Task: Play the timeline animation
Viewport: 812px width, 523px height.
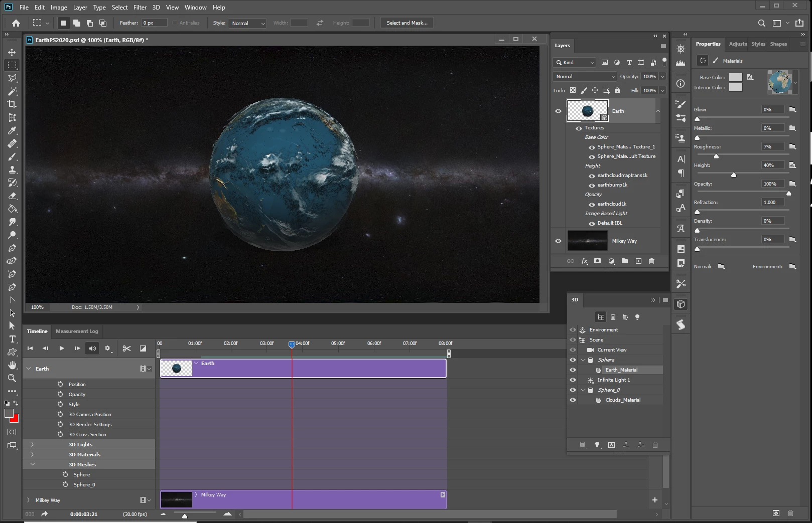Action: pyautogui.click(x=62, y=348)
